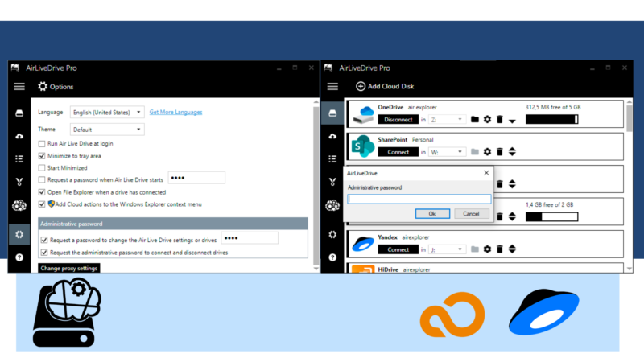Close the AirLiveDrive password dialog
This screenshot has height=362, width=644.
coord(486,173)
